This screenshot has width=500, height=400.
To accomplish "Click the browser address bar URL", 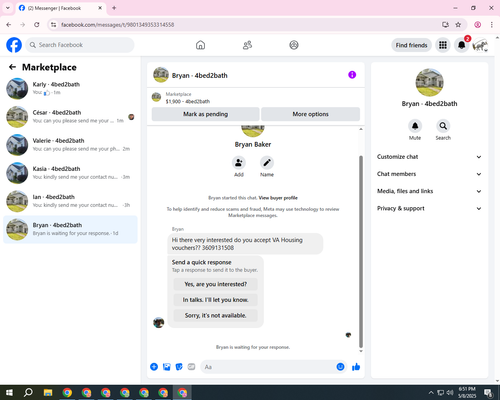I will [117, 25].
